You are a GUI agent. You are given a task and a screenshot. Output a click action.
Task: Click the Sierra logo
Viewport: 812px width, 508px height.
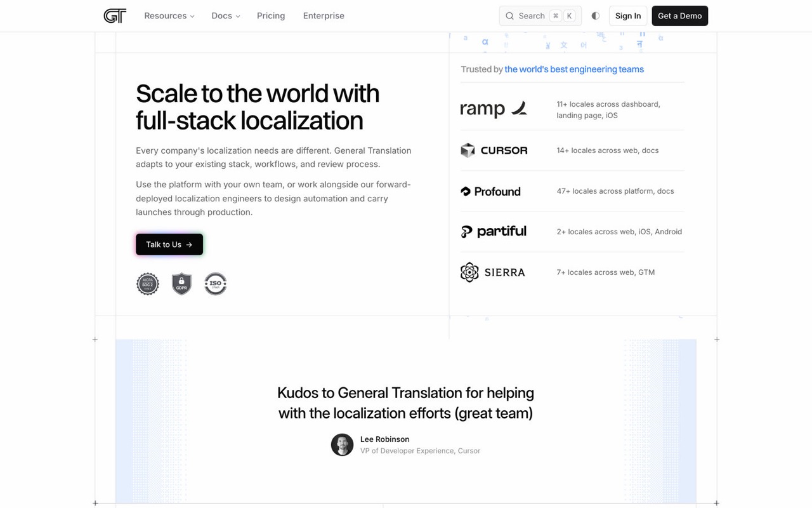493,272
